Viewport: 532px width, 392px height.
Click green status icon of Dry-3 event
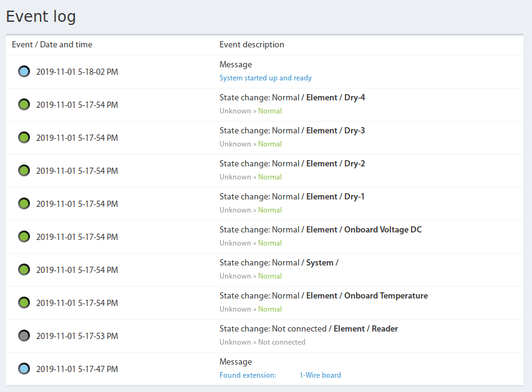click(24, 138)
